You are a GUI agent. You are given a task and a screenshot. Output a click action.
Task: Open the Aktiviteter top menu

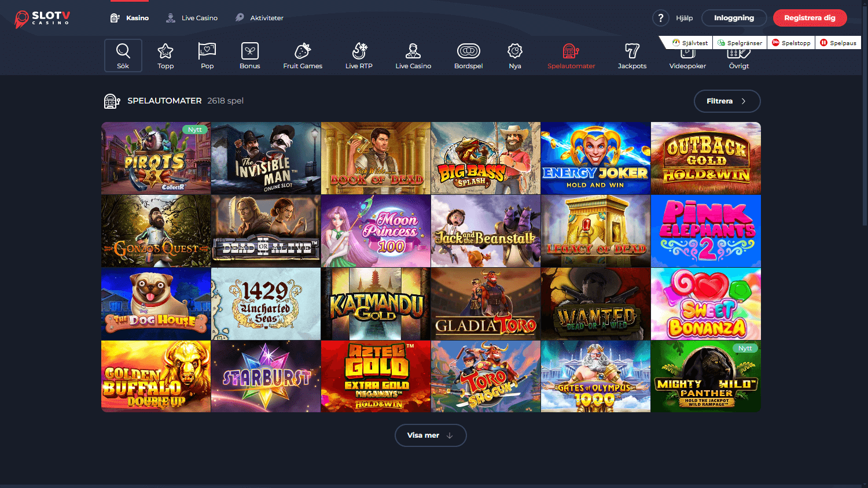click(x=259, y=18)
